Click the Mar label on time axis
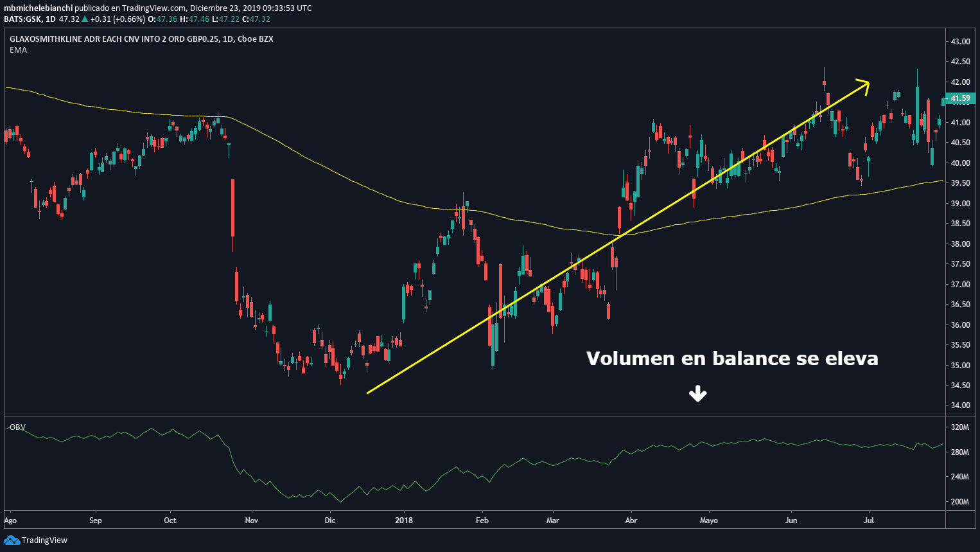Viewport: 980px width, 552px height. point(553,521)
